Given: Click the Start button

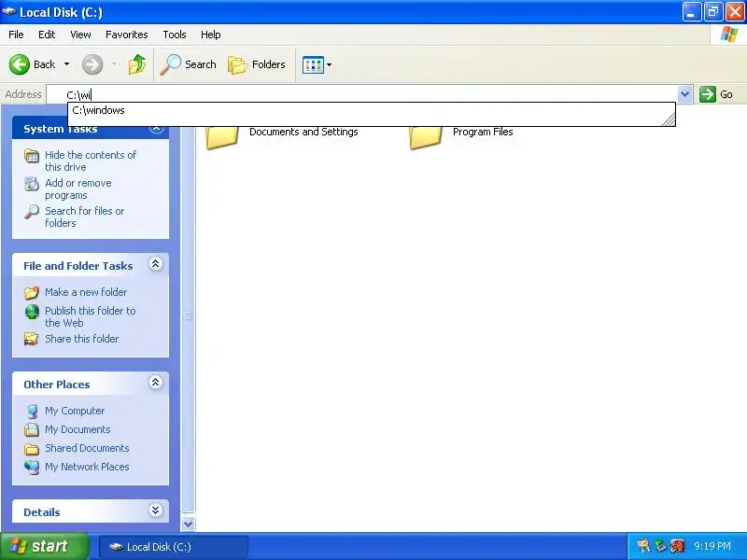Looking at the screenshot, I should click(x=45, y=546).
